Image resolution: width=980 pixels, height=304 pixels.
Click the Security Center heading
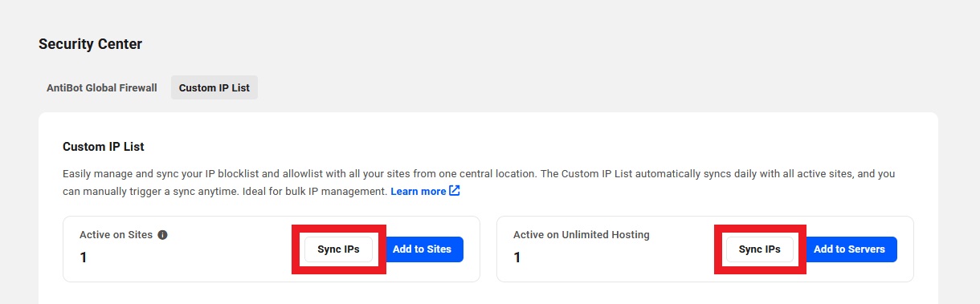tap(90, 44)
